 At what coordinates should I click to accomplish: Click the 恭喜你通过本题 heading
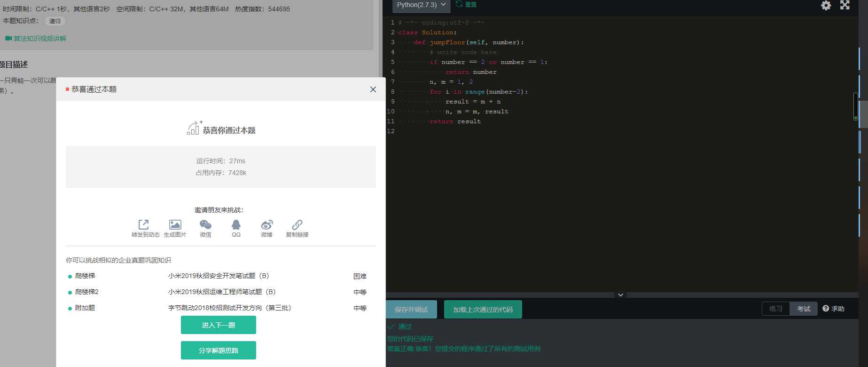click(x=229, y=130)
